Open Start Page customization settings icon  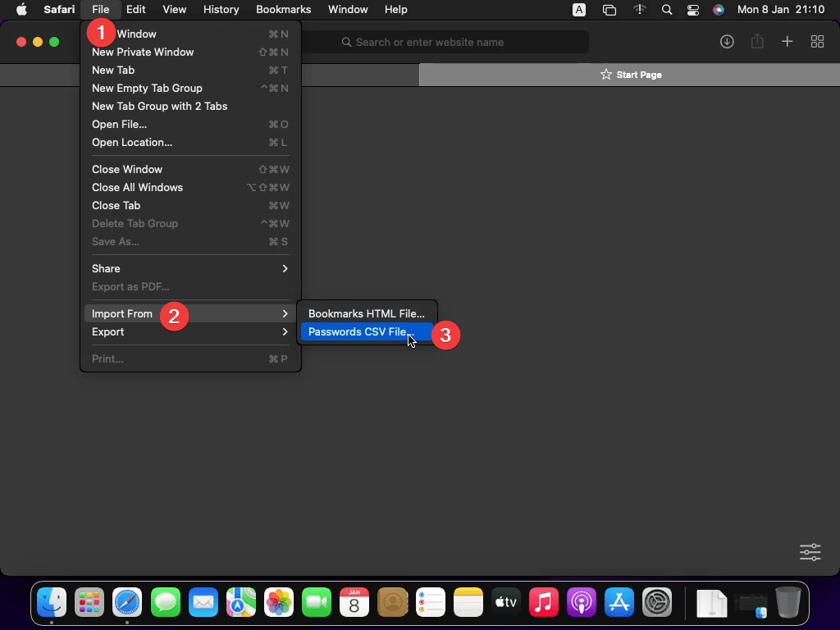(810, 552)
